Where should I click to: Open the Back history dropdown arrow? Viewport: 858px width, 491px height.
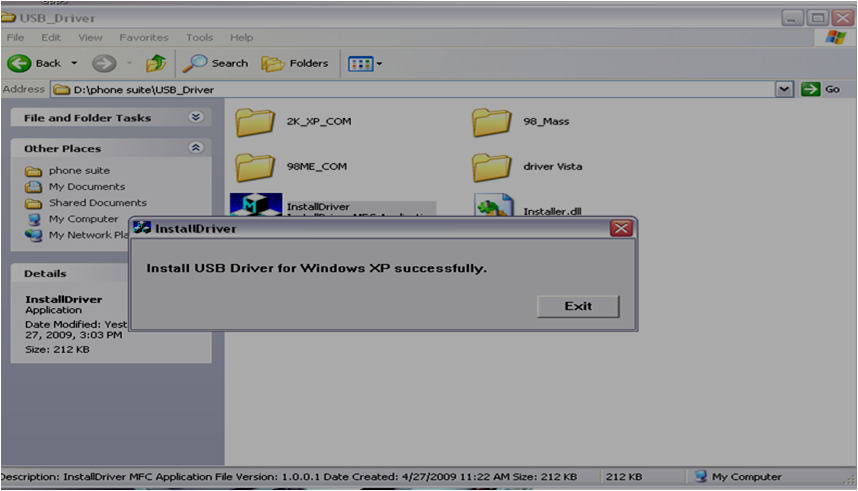[x=74, y=63]
